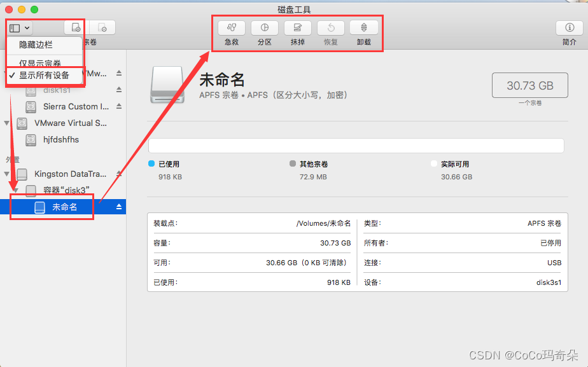Unmount the volume with 卸载 icon
Screen dimensions: 588x367
tap(363, 28)
